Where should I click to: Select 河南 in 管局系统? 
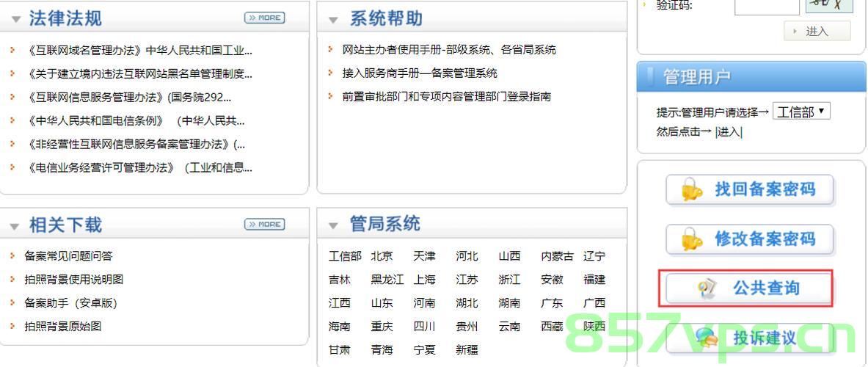point(425,303)
